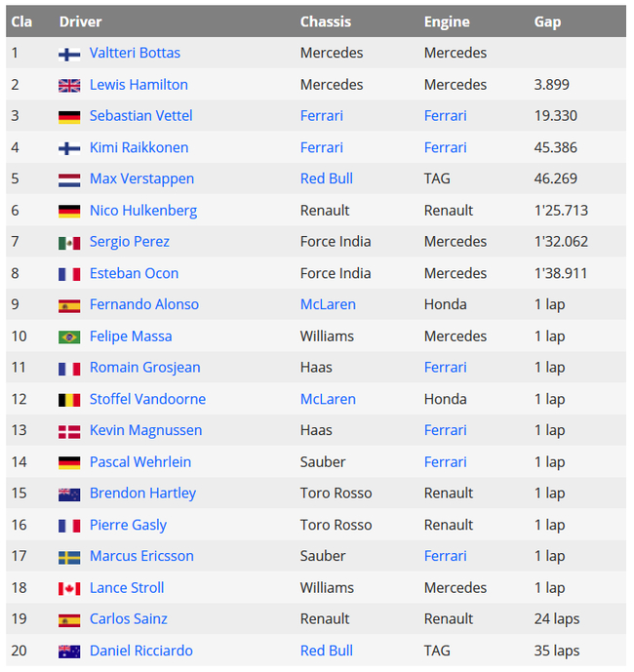
Task: Follow the Daniel Ricciardo link
Action: pyautogui.click(x=140, y=651)
